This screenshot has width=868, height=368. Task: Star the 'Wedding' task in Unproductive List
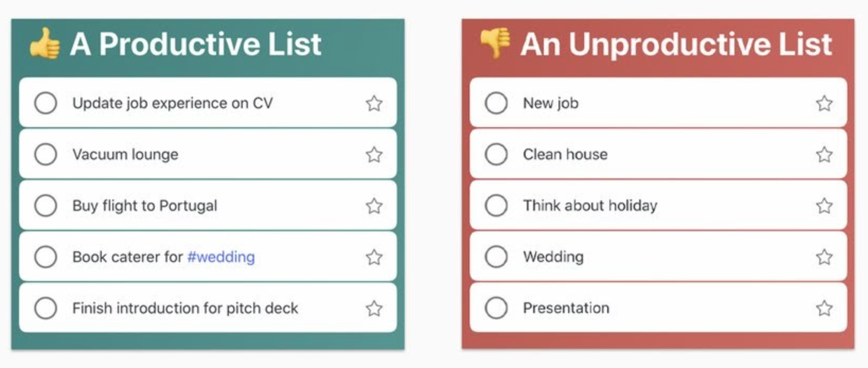tap(824, 257)
